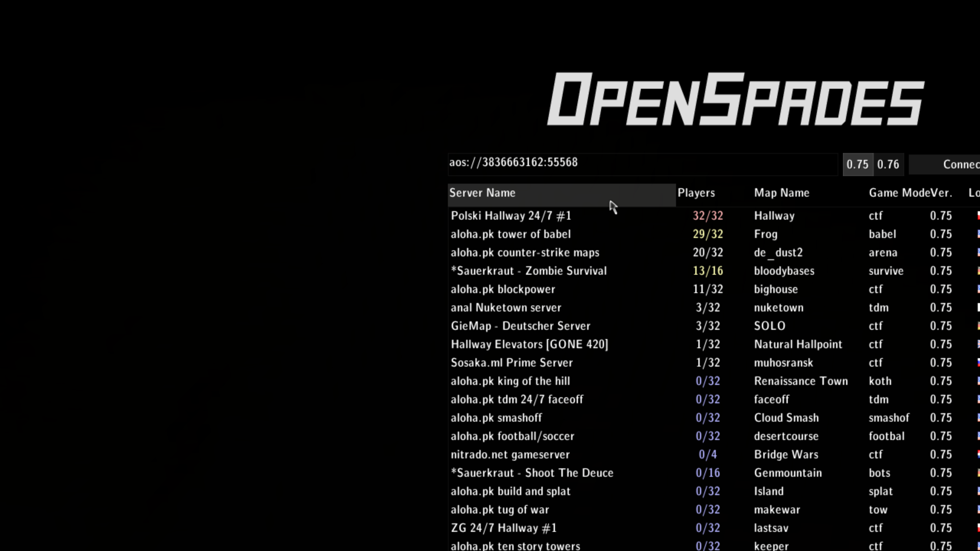The width and height of the screenshot is (980, 551).
Task: Click the flag icon for anal Nuketown server
Action: [978, 307]
